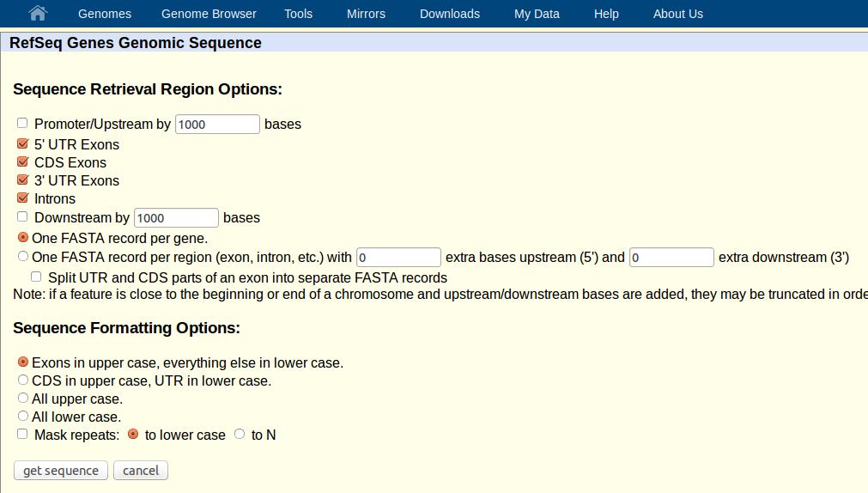Screen dimensions: 868x493
Task: Click the get sequence button
Action: [61, 471]
